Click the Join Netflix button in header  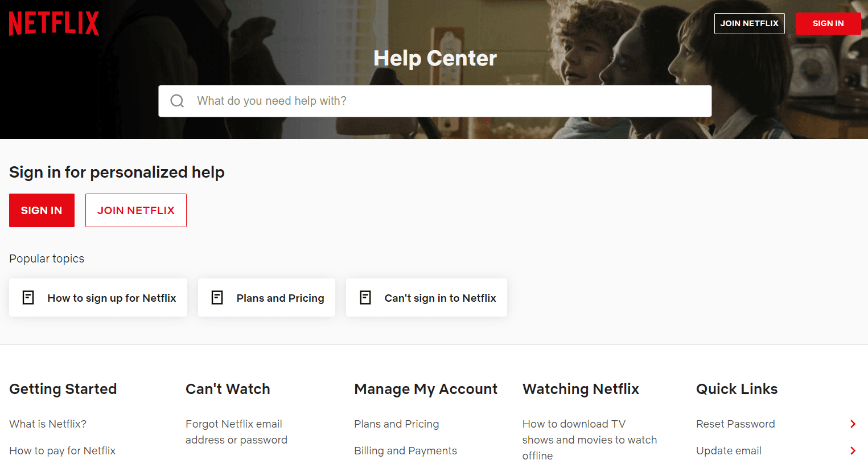coord(749,23)
